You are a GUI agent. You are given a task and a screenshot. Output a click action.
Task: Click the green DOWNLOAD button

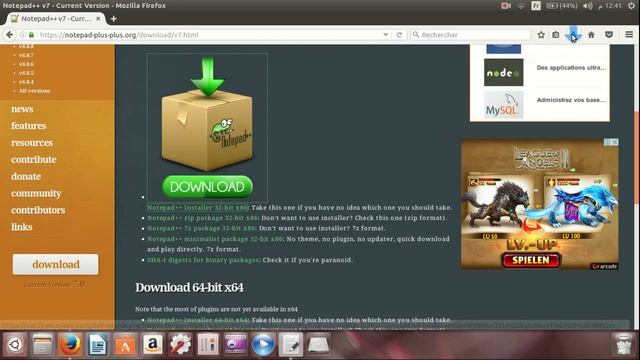[x=207, y=187]
